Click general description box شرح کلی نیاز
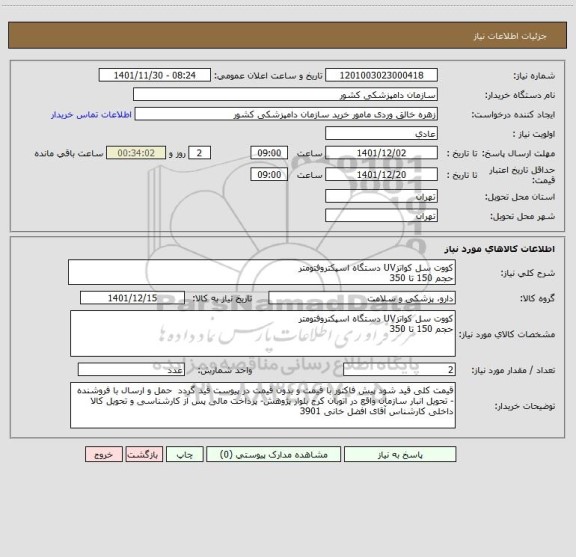The width and height of the screenshot is (576, 557). click(x=262, y=272)
